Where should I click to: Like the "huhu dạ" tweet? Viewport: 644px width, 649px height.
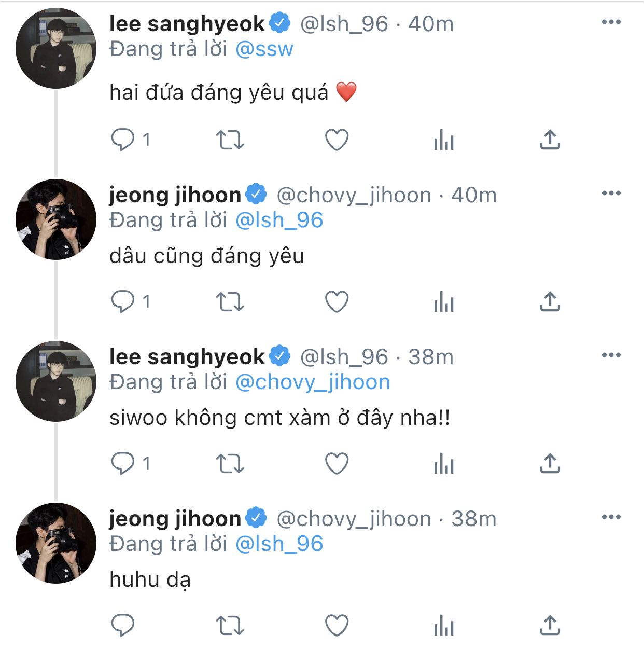(337, 625)
